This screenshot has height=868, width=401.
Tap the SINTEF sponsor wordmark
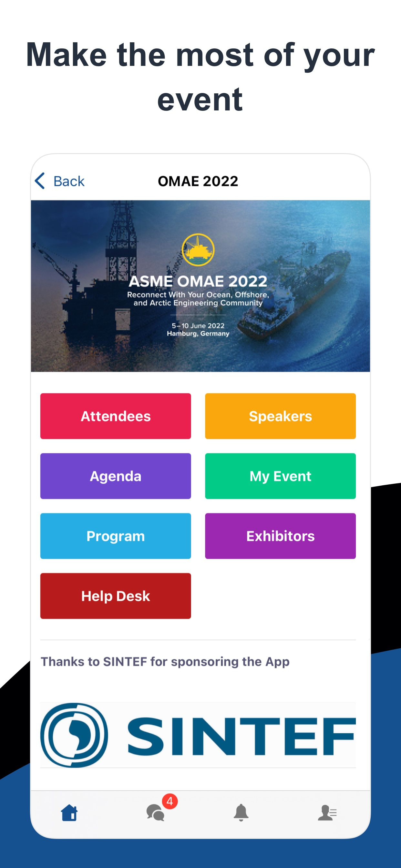pyautogui.click(x=242, y=737)
